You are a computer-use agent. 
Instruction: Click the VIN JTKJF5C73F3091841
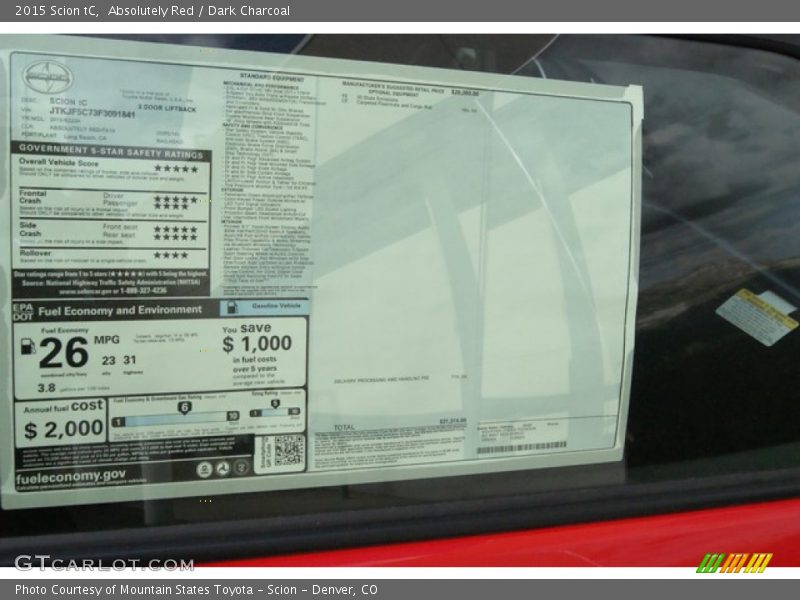[x=92, y=113]
